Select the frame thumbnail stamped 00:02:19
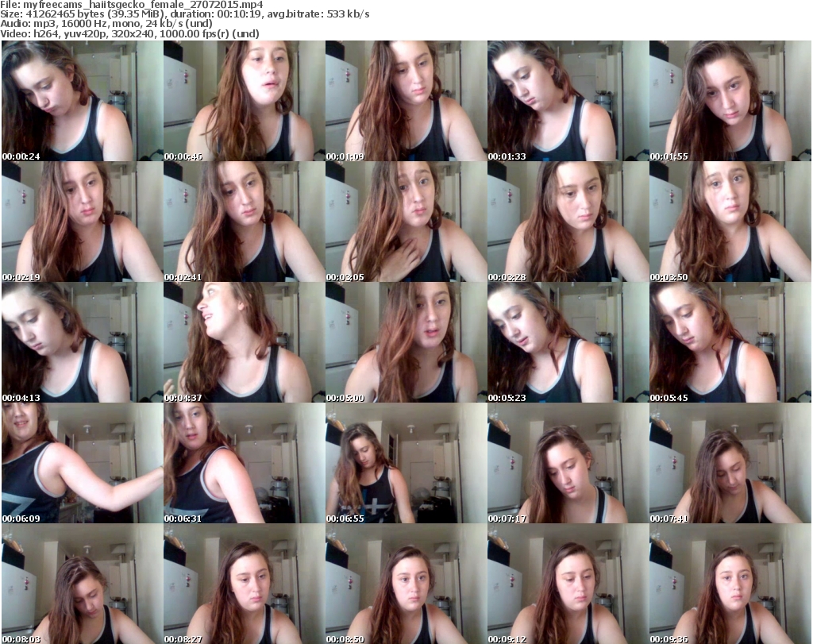Image resolution: width=813 pixels, height=644 pixels. [83, 222]
